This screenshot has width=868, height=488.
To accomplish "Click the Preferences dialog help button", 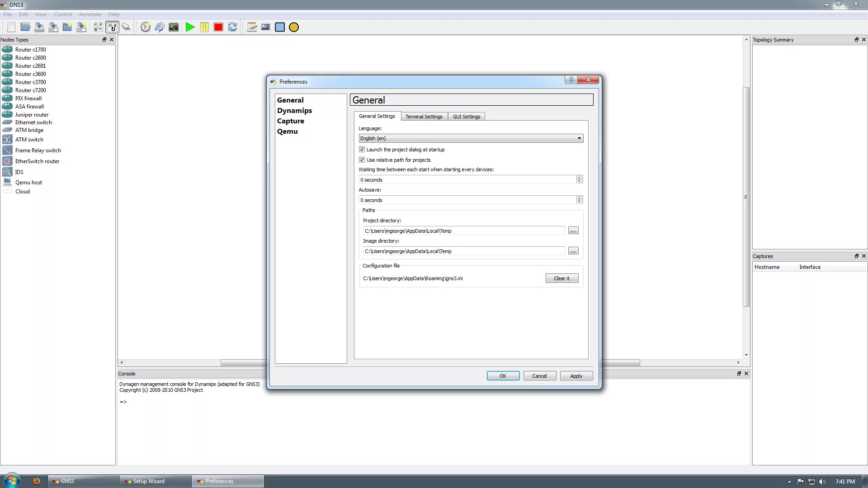I will pos(571,80).
